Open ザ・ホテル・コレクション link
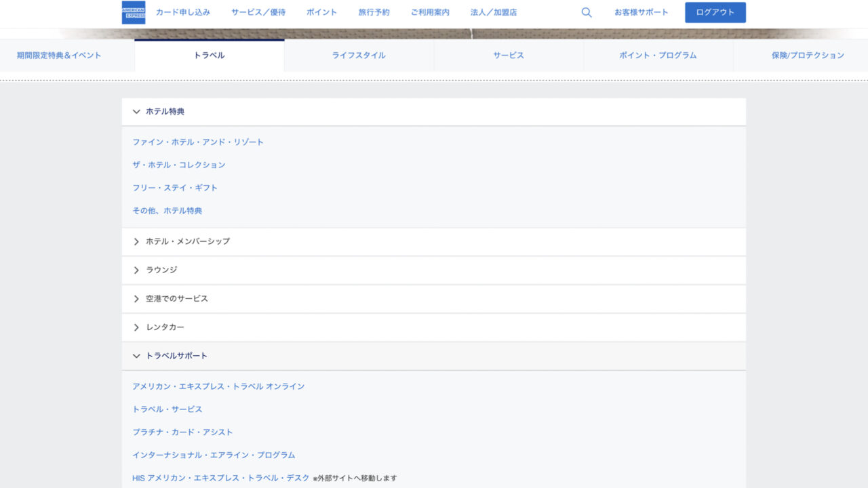Screen dimensions: 868x488 tap(179, 165)
